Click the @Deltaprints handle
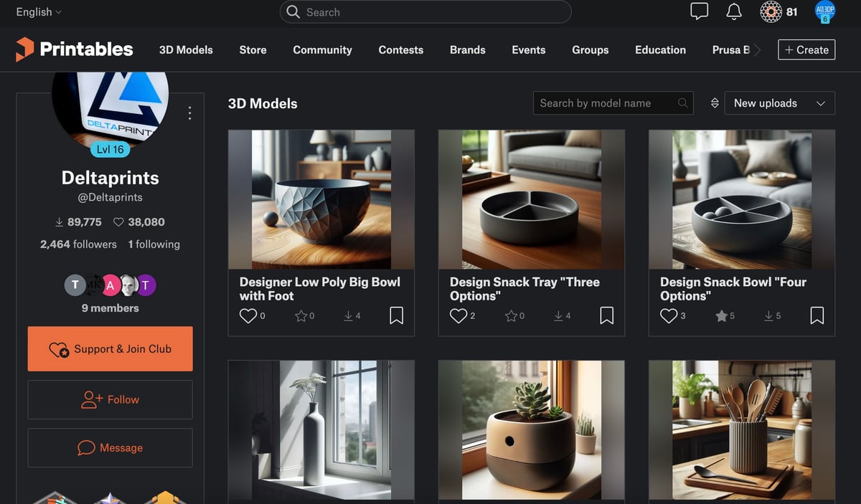The image size is (861, 504). point(110,197)
